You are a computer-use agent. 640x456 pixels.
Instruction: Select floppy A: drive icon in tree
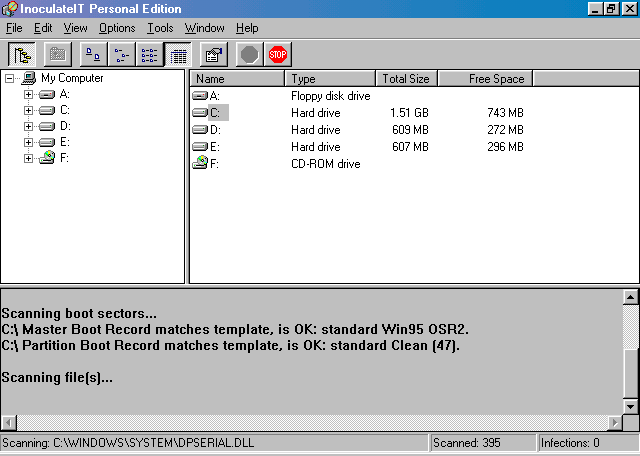pyautogui.click(x=47, y=95)
